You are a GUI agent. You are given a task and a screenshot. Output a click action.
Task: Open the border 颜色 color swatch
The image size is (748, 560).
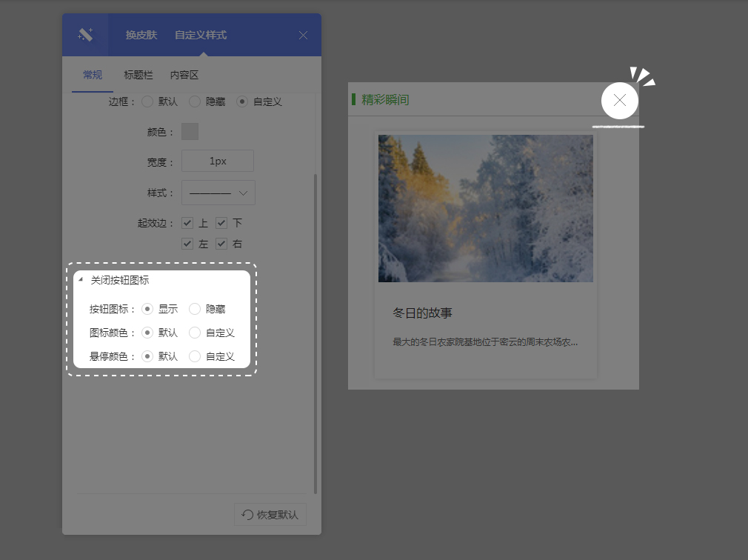(190, 132)
